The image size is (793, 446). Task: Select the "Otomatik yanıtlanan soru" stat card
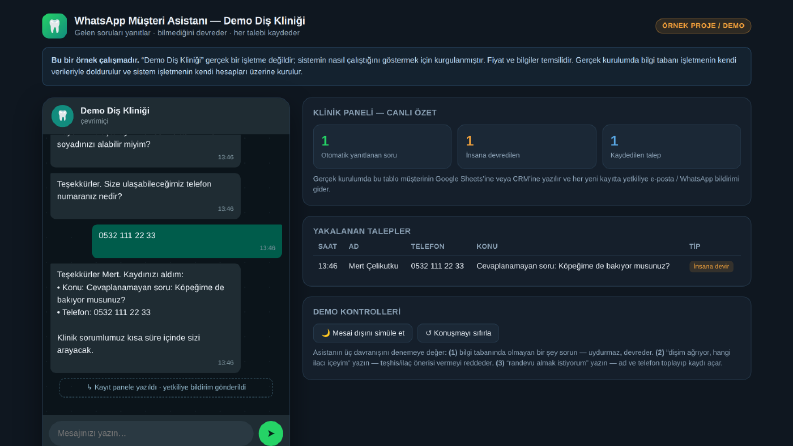point(382,147)
